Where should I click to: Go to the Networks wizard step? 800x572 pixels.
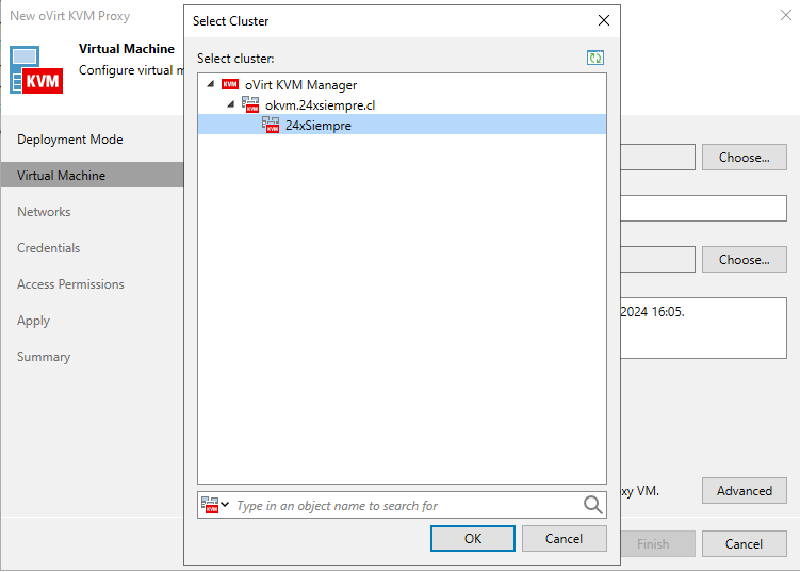(x=44, y=212)
